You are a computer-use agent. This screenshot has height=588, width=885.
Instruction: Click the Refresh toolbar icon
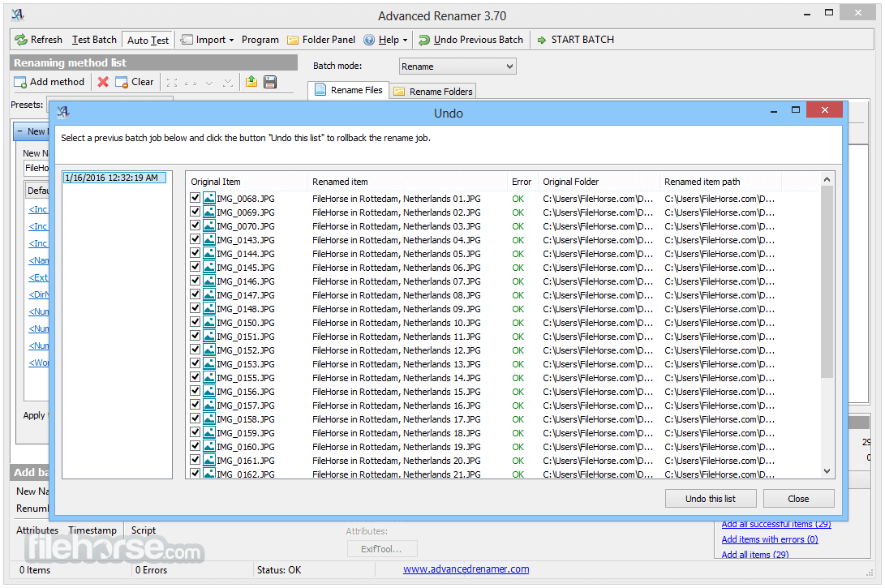[21, 40]
